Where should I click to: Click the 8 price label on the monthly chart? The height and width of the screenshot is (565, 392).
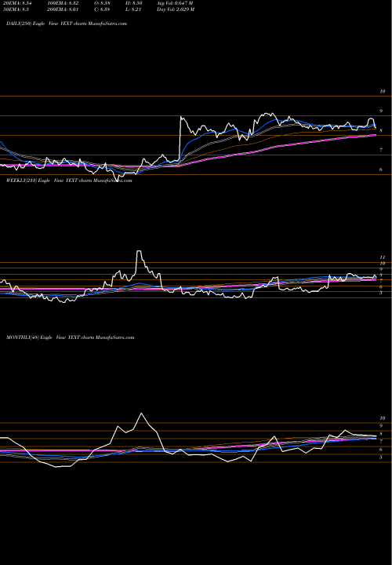coord(381,434)
